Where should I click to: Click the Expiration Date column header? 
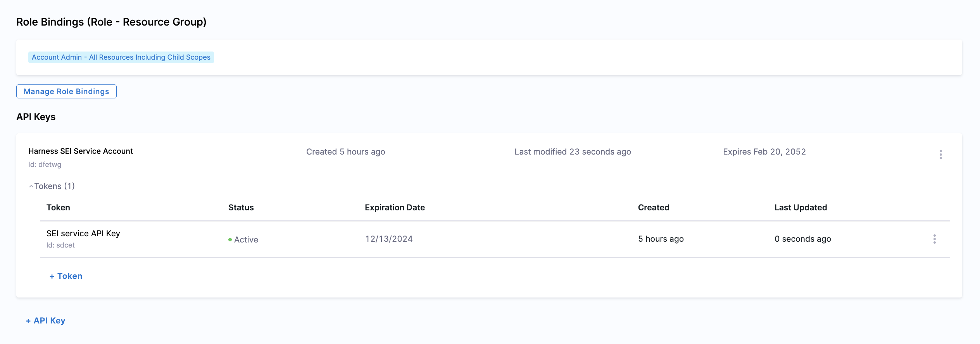click(395, 208)
